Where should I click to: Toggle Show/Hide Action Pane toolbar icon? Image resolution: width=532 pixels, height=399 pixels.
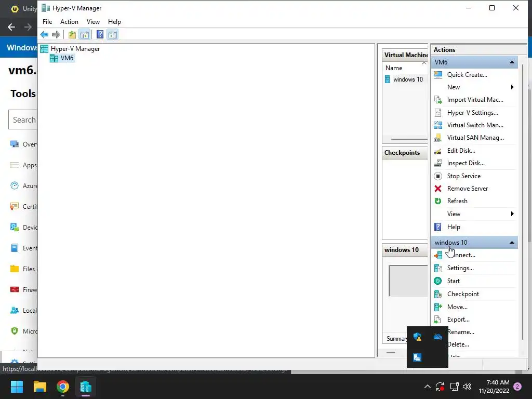113,35
